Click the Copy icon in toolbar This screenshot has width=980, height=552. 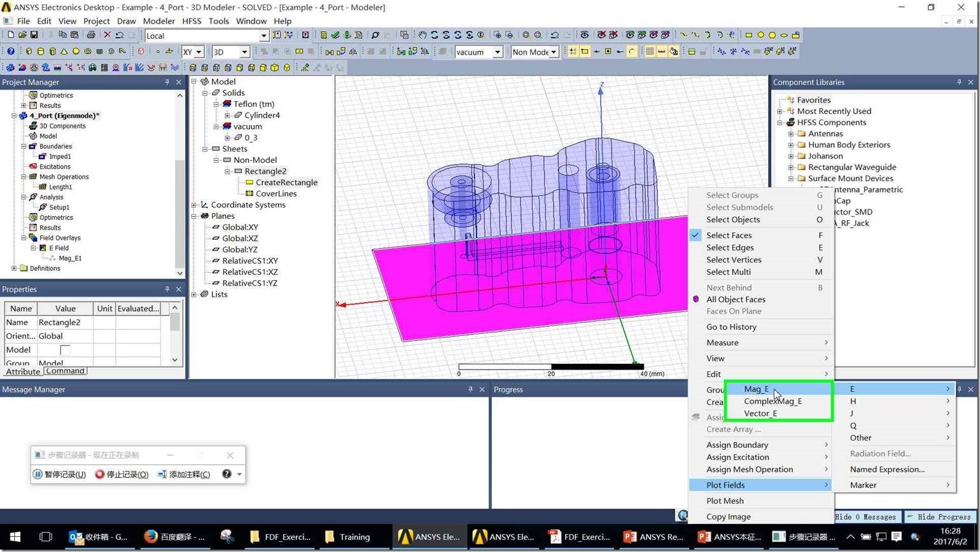click(62, 35)
